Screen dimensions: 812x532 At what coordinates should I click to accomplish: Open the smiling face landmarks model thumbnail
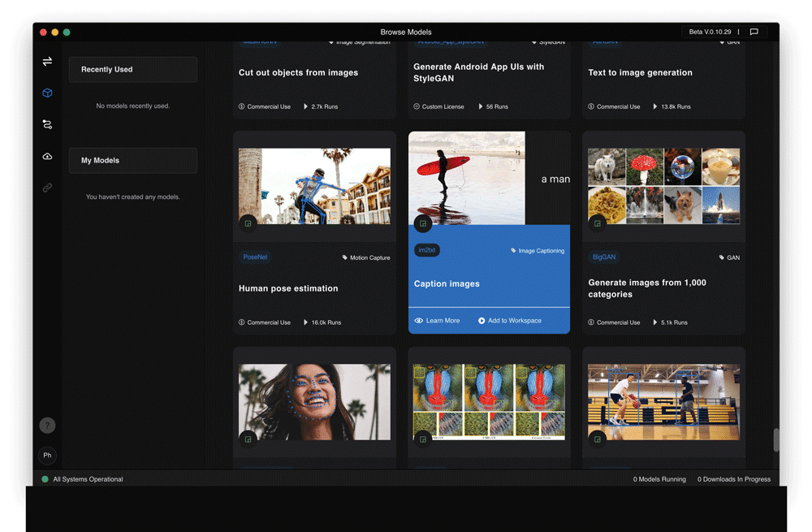coord(314,401)
